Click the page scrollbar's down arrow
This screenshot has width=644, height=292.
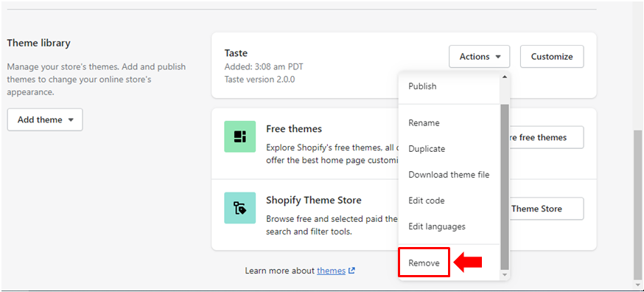[637, 285]
